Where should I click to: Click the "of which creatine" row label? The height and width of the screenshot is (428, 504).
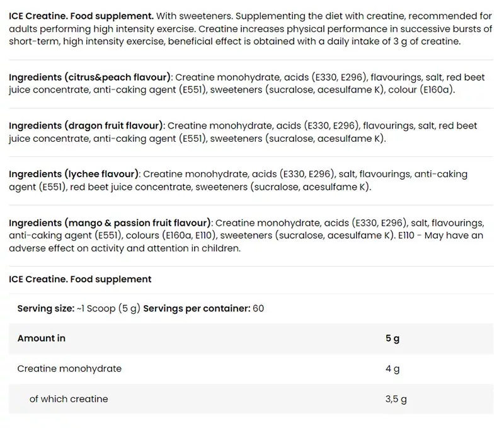point(69,399)
